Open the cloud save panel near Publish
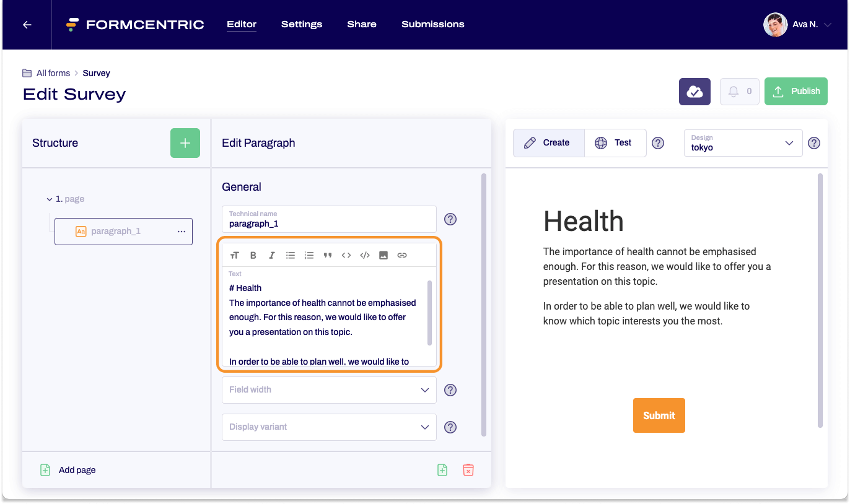Screen dimensions: 850x504 pyautogui.click(x=694, y=91)
